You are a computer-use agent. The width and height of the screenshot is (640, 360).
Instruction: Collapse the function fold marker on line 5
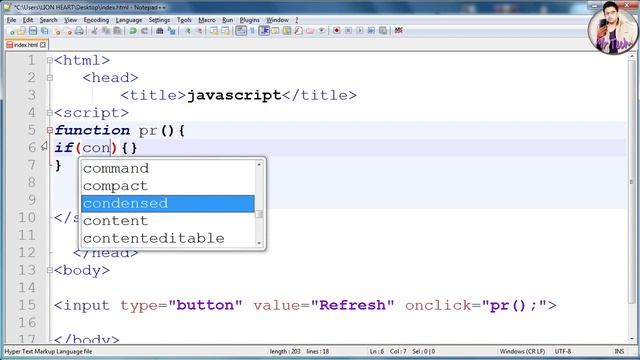[x=49, y=130]
